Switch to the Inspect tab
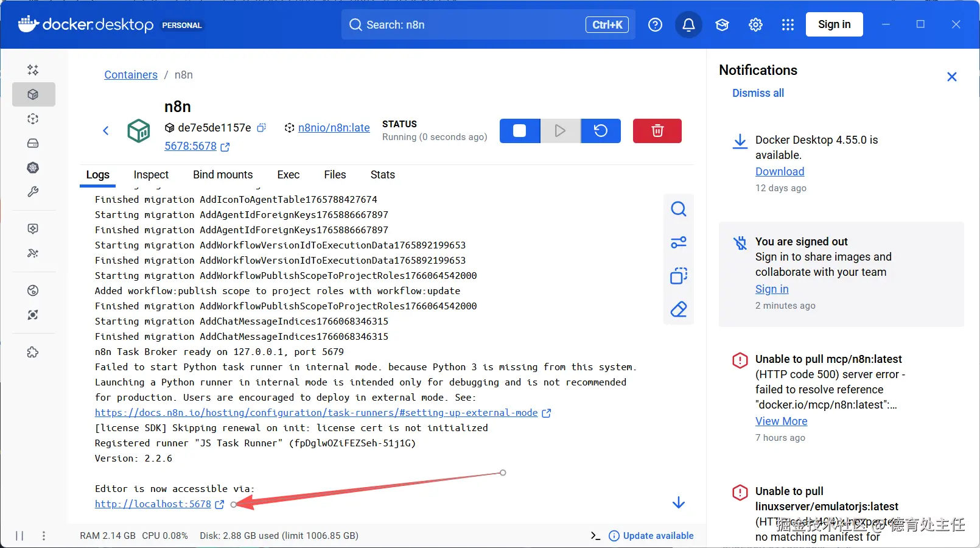 click(151, 175)
